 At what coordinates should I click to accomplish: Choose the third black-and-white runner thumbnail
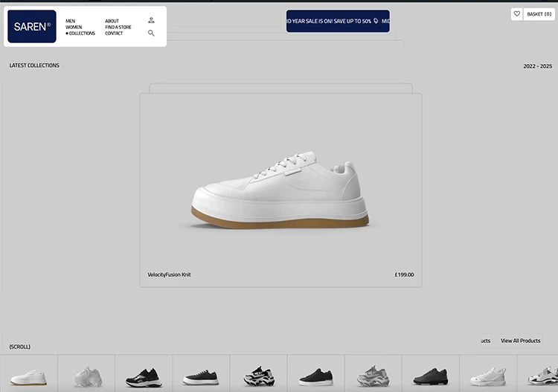[143, 376]
